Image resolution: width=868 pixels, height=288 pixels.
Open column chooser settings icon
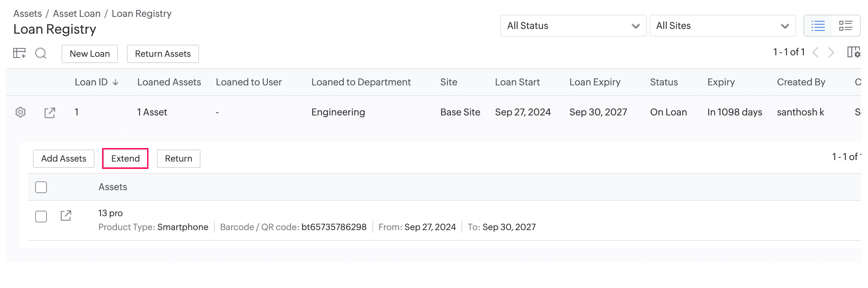coord(853,52)
